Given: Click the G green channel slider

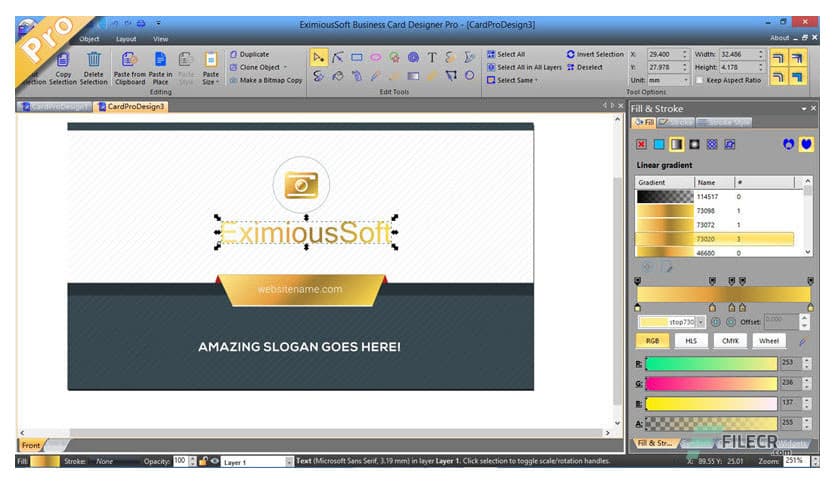Looking at the screenshot, I should point(711,383).
